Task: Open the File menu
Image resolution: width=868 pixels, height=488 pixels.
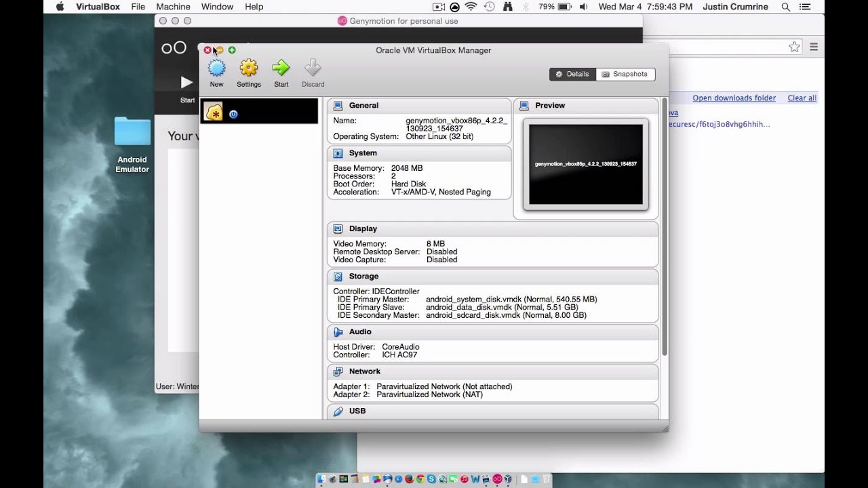Action: click(x=138, y=7)
